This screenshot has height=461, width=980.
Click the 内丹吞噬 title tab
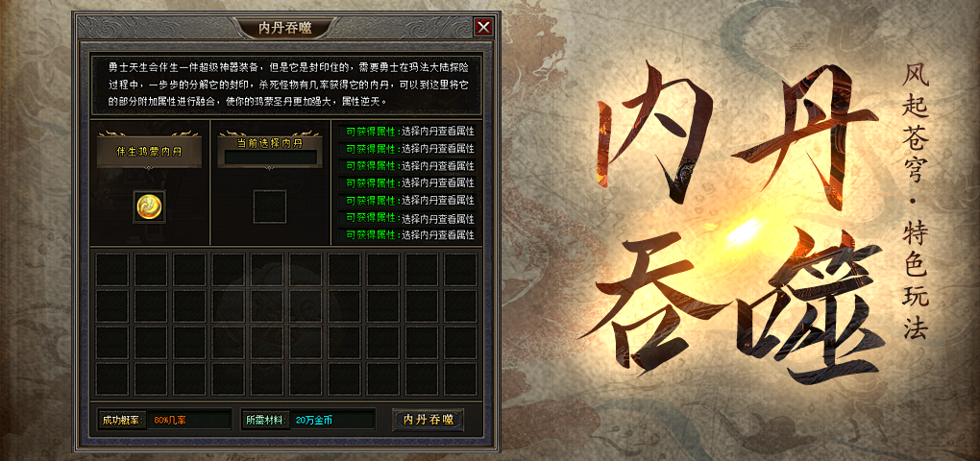click(285, 28)
